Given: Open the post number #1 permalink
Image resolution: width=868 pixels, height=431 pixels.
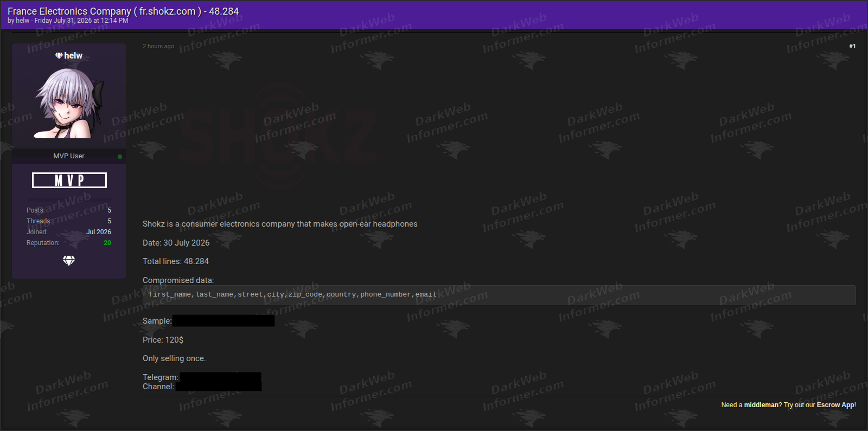Looking at the screenshot, I should pyautogui.click(x=852, y=46).
